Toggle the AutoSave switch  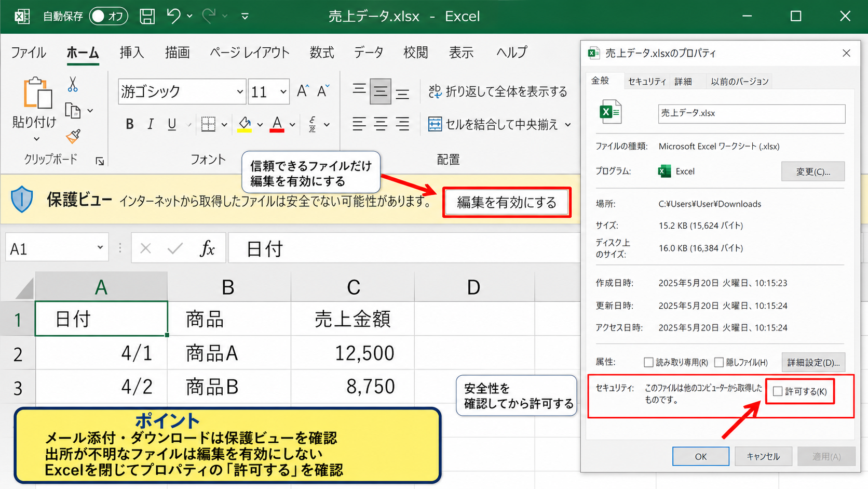pos(108,16)
